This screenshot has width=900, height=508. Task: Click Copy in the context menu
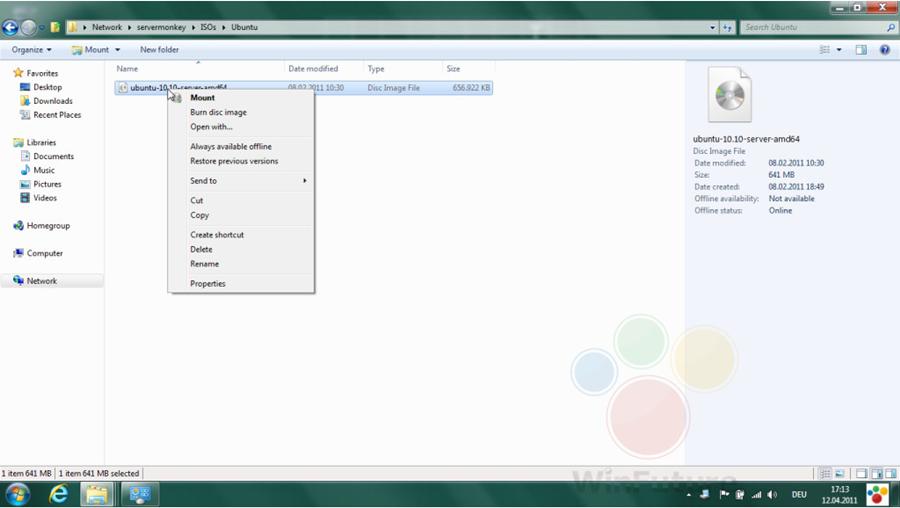199,215
